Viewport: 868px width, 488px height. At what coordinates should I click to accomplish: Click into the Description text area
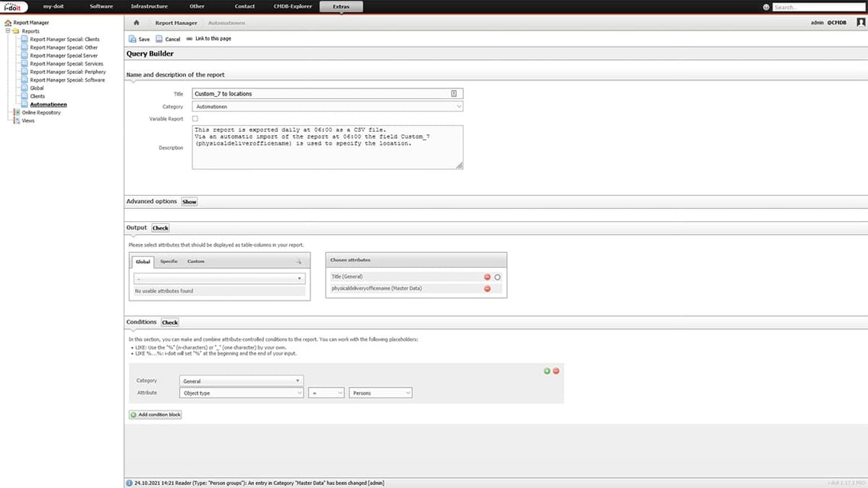(x=328, y=147)
